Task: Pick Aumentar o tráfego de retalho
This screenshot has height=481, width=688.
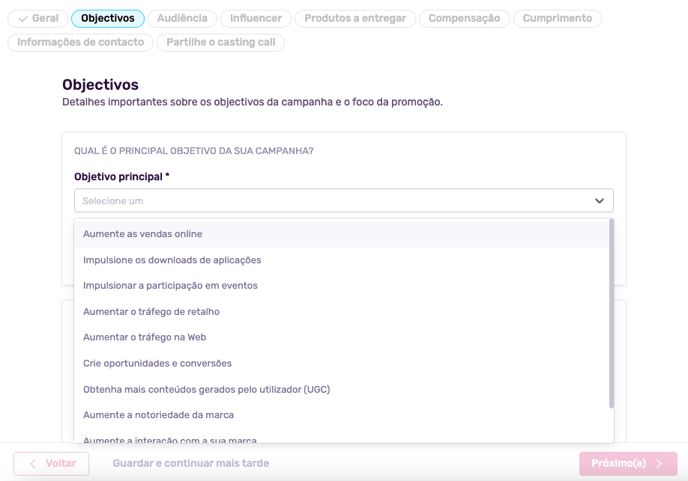Action: tap(341, 312)
